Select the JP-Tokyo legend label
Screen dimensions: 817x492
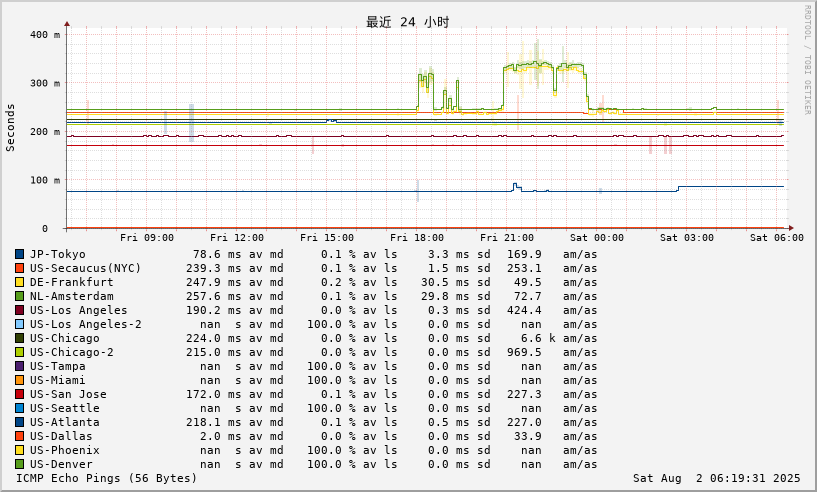point(58,254)
